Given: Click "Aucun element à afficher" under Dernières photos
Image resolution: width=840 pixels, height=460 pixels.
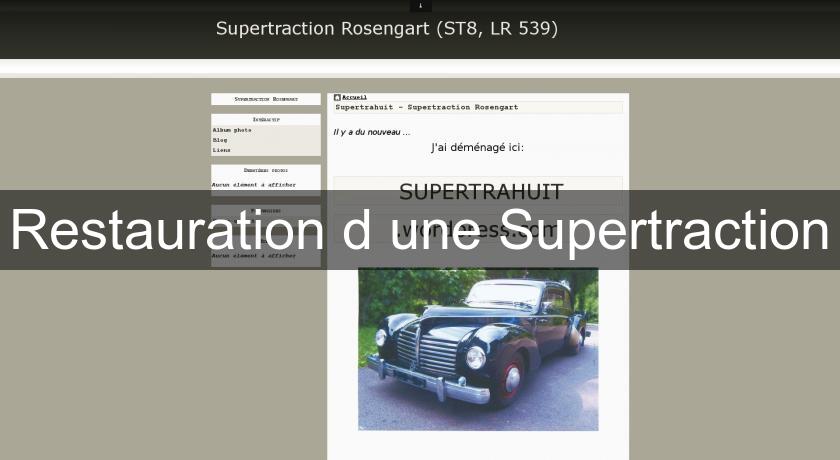Looking at the screenshot, I should 254,185.
